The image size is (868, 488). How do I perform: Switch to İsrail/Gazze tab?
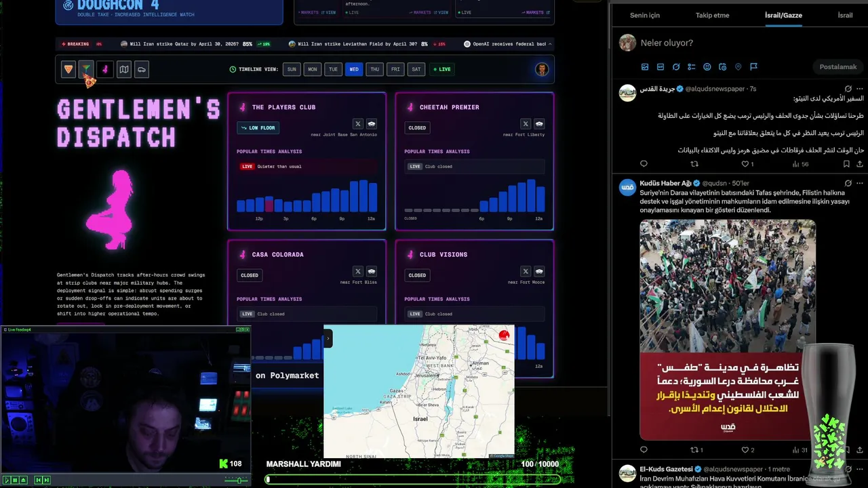tap(783, 15)
